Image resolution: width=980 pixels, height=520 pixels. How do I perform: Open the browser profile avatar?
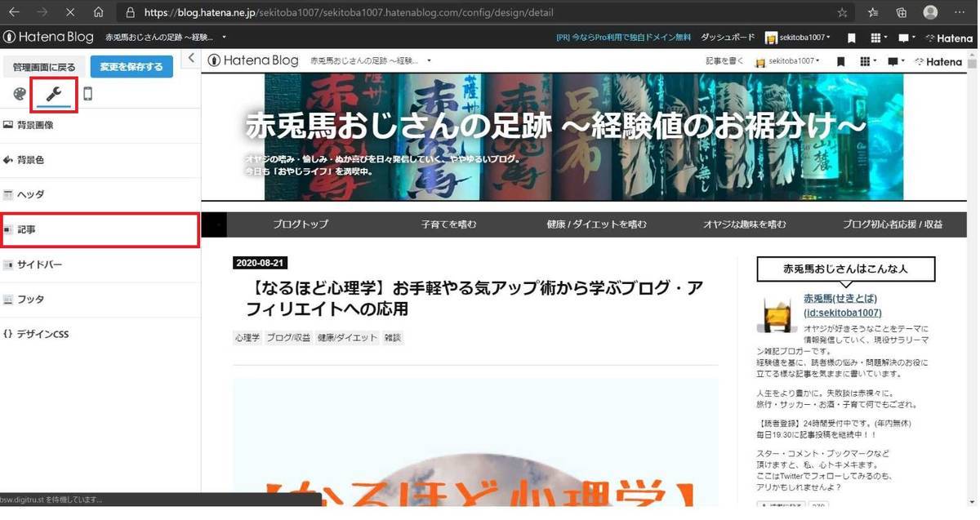930,12
